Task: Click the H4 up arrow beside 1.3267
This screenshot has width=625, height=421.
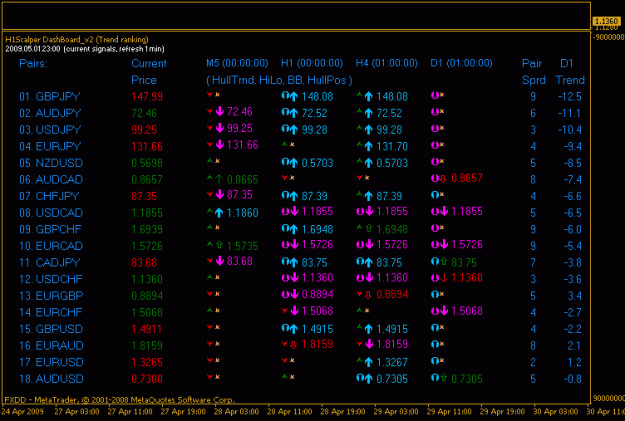Action: coord(369,362)
